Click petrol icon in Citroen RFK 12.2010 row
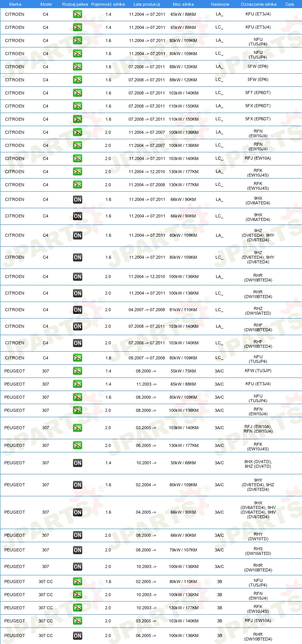This screenshot has width=302, height=644. point(78,172)
